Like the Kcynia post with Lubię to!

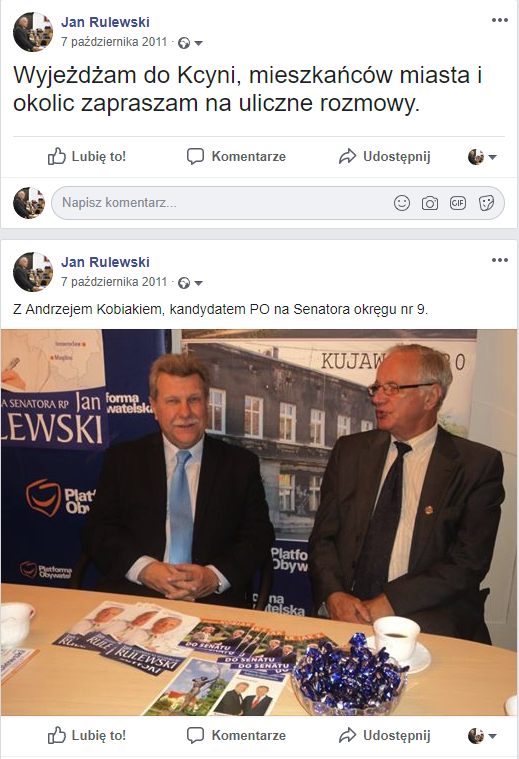pyautogui.click(x=87, y=156)
